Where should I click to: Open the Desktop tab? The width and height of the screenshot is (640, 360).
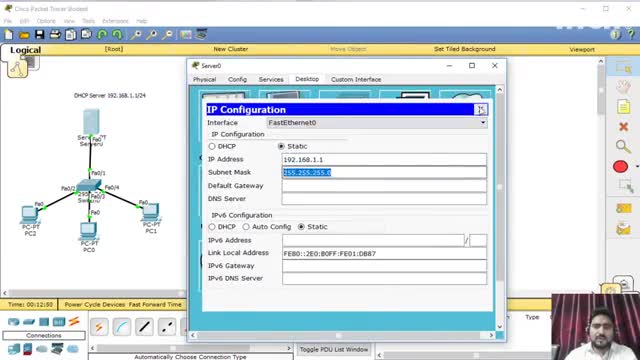point(307,79)
